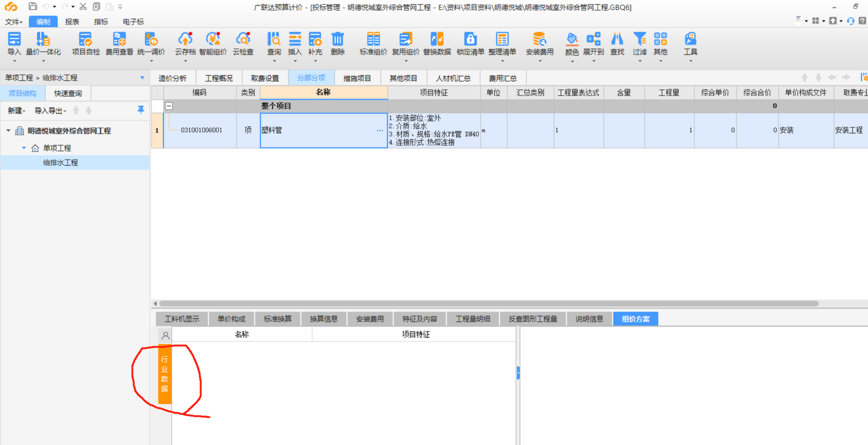
Task: Open dropdown arrow under 统一调价
Action: click(x=151, y=61)
